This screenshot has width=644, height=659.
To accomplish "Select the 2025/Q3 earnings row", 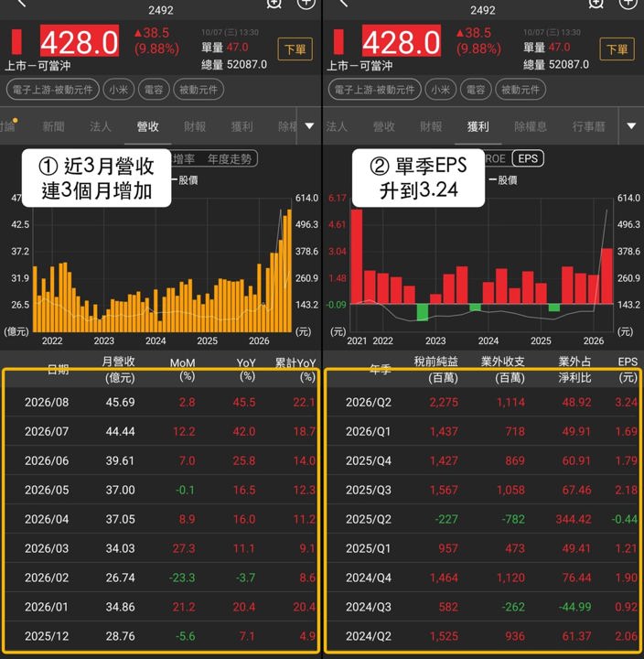I will (x=483, y=490).
